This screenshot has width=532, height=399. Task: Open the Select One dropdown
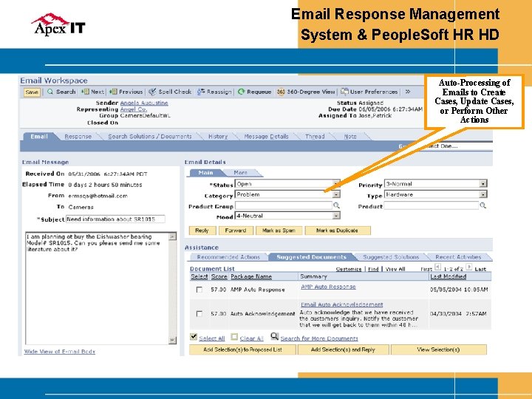pyautogui.click(x=456, y=146)
